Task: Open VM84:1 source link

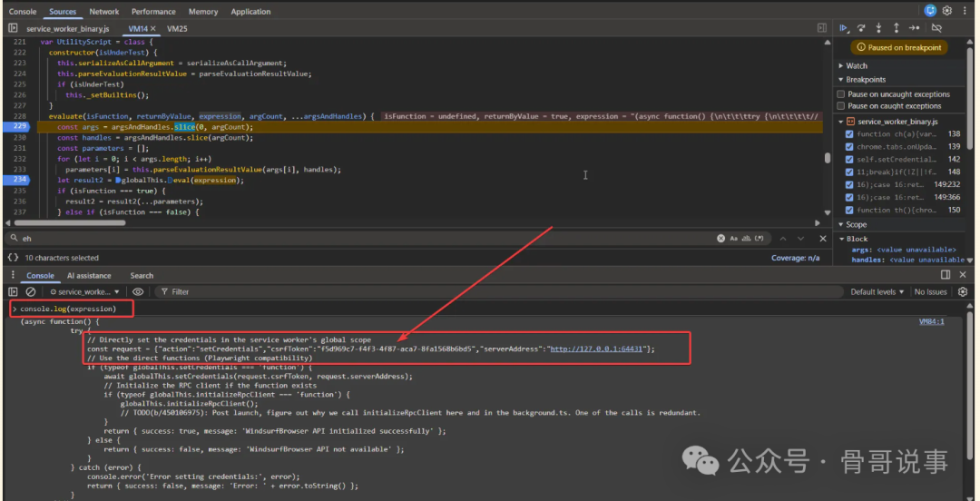Action: [x=931, y=321]
